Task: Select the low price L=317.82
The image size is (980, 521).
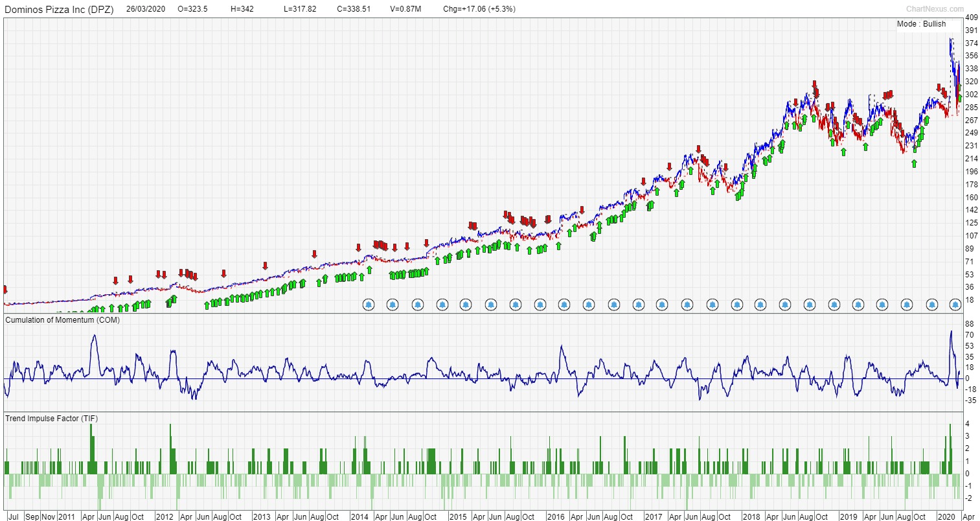Action: pyautogui.click(x=300, y=9)
